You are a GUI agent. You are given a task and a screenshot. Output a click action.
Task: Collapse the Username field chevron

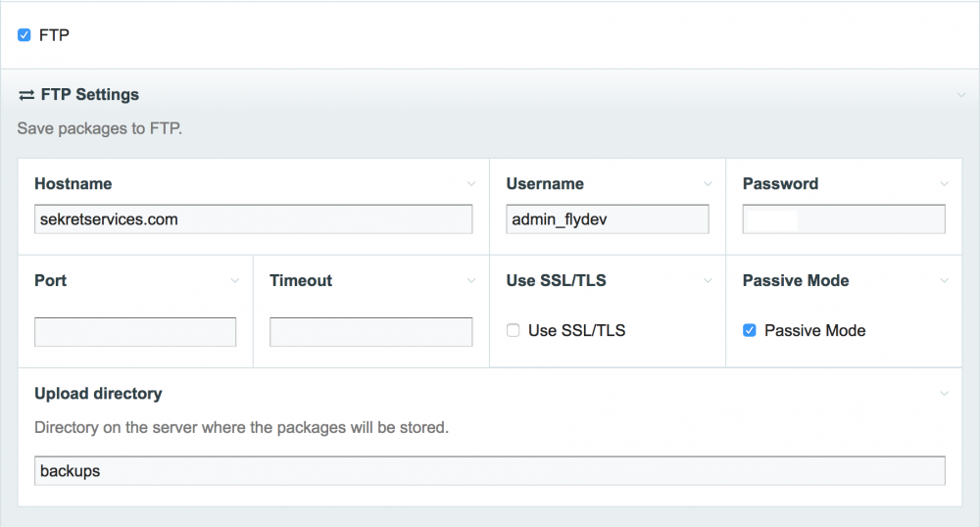pos(708,184)
